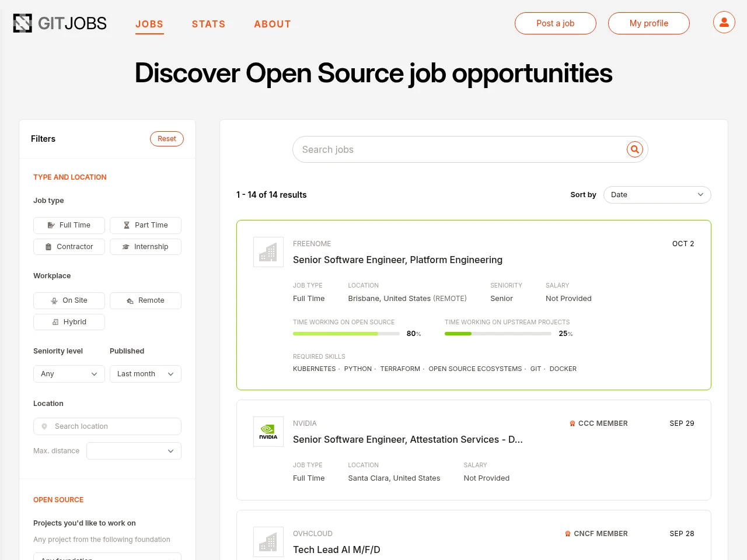
Task: Click the CNCF MEMBER badge icon
Action: [568, 534]
